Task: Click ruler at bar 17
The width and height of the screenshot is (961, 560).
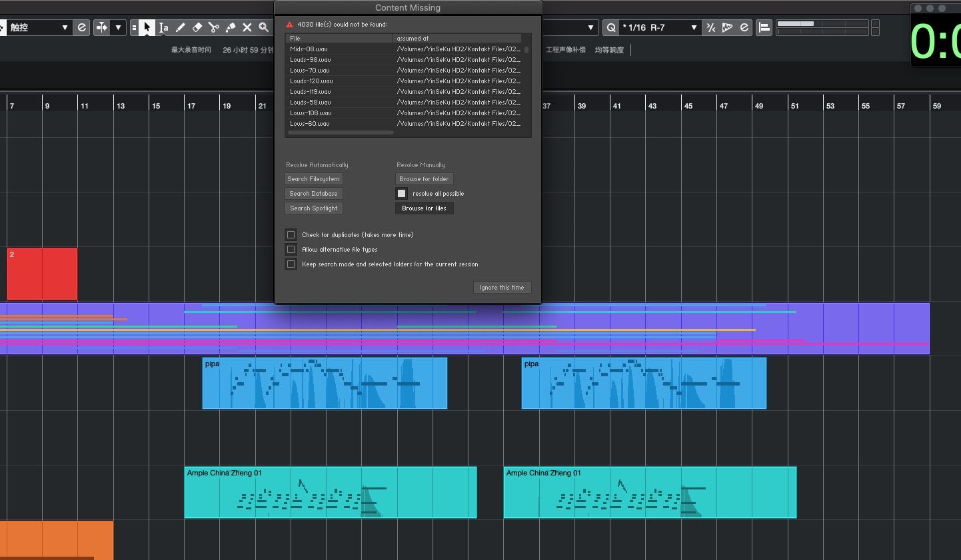Action: click(x=191, y=105)
